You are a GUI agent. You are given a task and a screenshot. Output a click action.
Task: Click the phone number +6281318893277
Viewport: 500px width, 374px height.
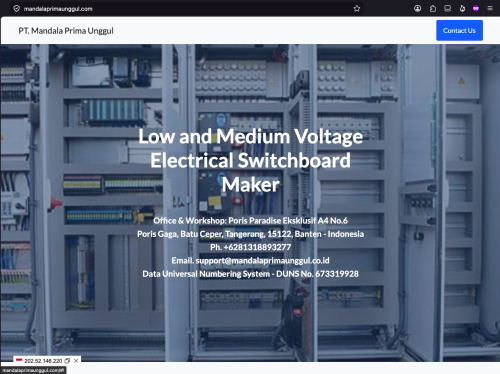pyautogui.click(x=257, y=247)
